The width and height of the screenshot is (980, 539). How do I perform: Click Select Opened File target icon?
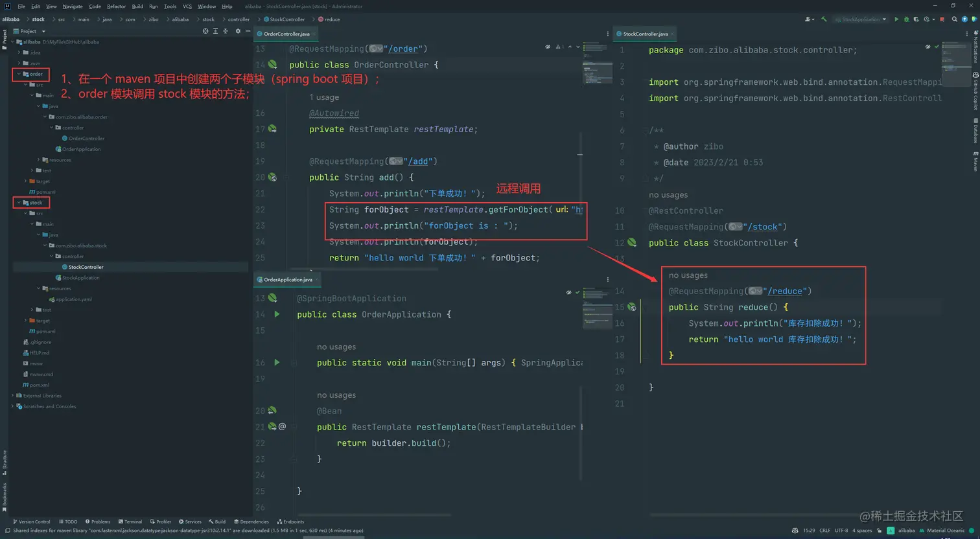(205, 31)
